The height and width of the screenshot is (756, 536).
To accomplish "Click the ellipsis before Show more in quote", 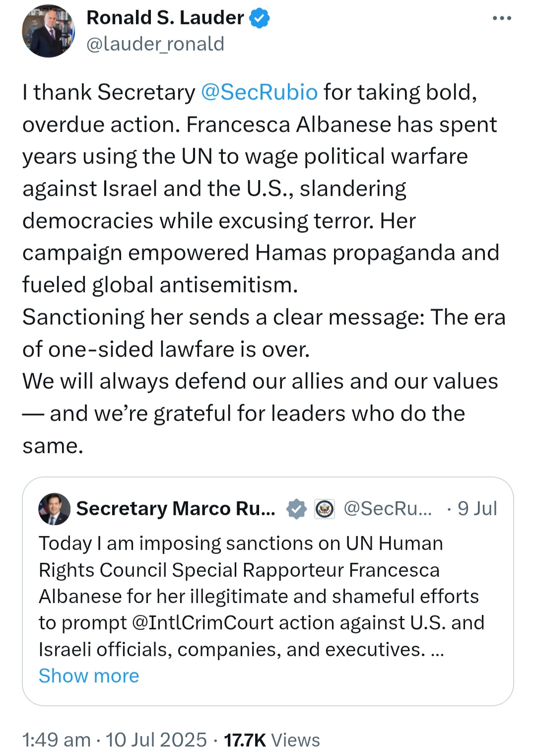I will pos(437,650).
